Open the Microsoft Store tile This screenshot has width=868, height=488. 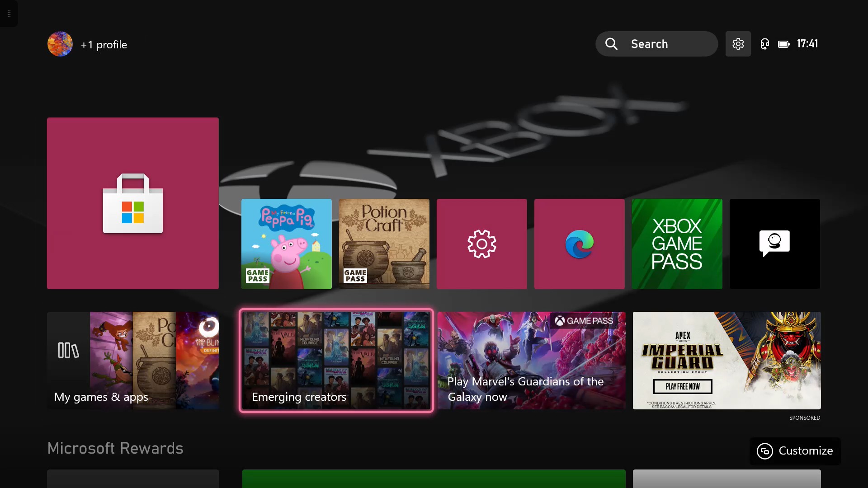(x=133, y=203)
